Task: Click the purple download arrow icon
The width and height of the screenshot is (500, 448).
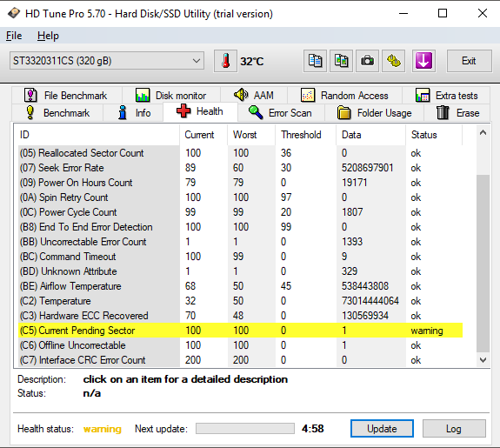Action: coord(423,61)
